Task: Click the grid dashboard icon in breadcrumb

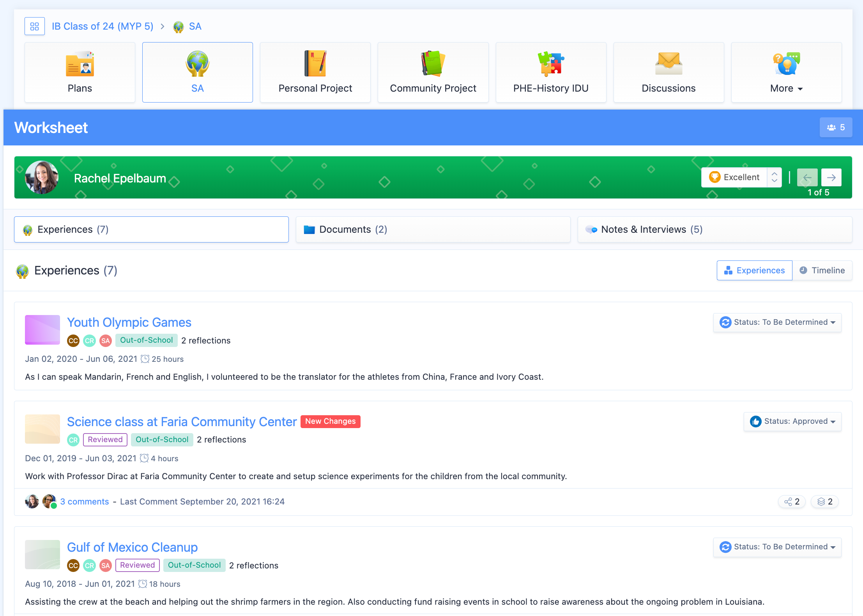Action: [34, 27]
